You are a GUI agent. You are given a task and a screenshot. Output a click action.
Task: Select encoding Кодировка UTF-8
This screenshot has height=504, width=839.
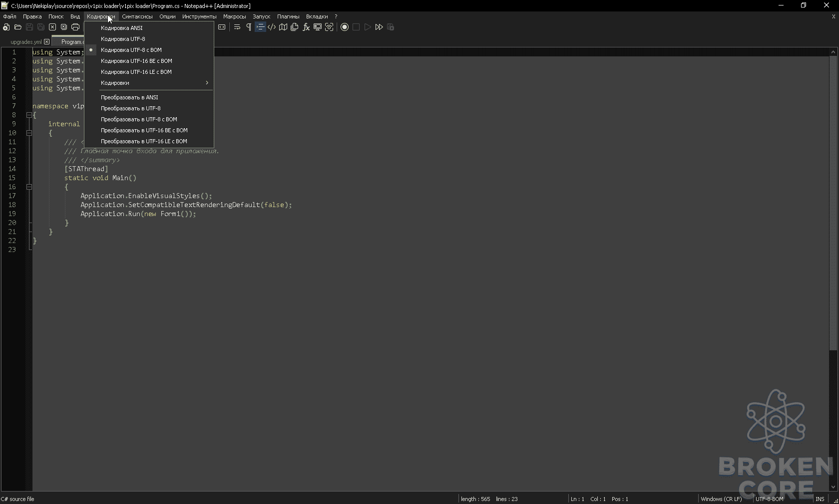(149, 39)
